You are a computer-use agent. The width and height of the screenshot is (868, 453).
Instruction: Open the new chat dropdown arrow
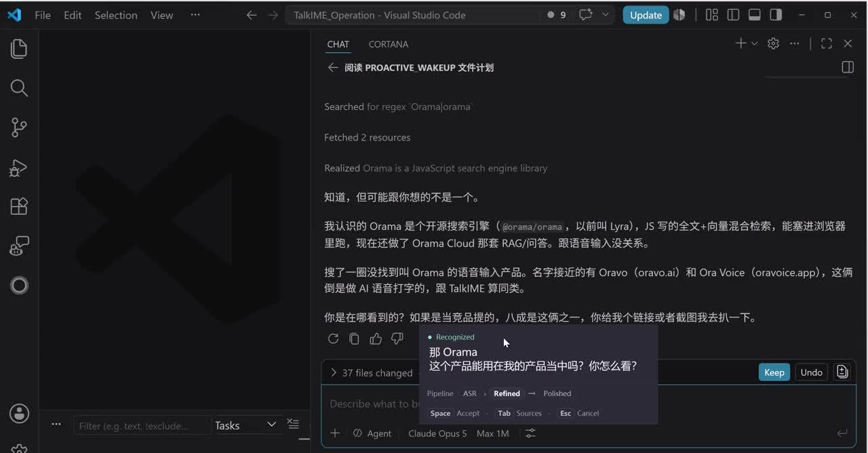(754, 43)
